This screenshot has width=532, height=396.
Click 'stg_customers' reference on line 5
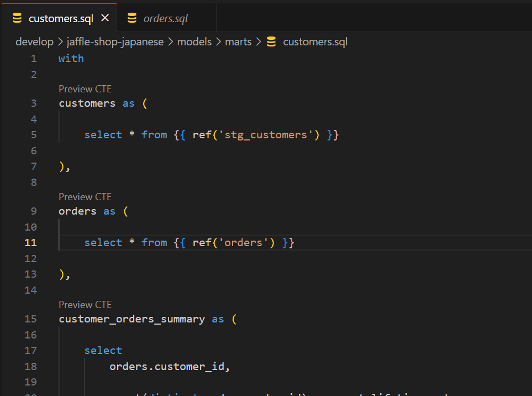tap(266, 135)
